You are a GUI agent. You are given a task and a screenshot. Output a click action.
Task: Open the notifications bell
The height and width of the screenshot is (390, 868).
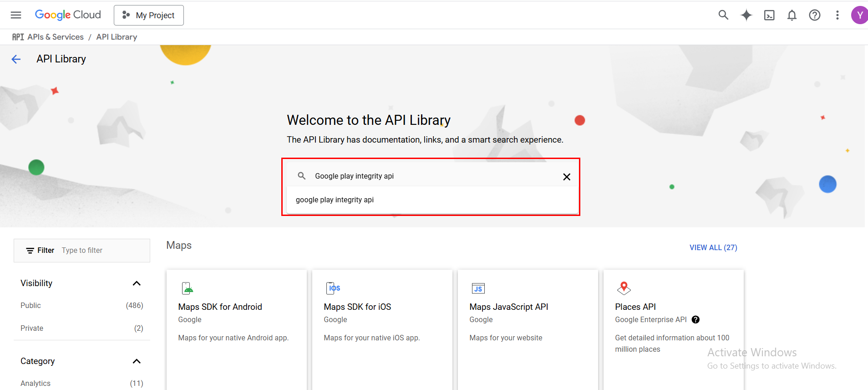(x=792, y=15)
